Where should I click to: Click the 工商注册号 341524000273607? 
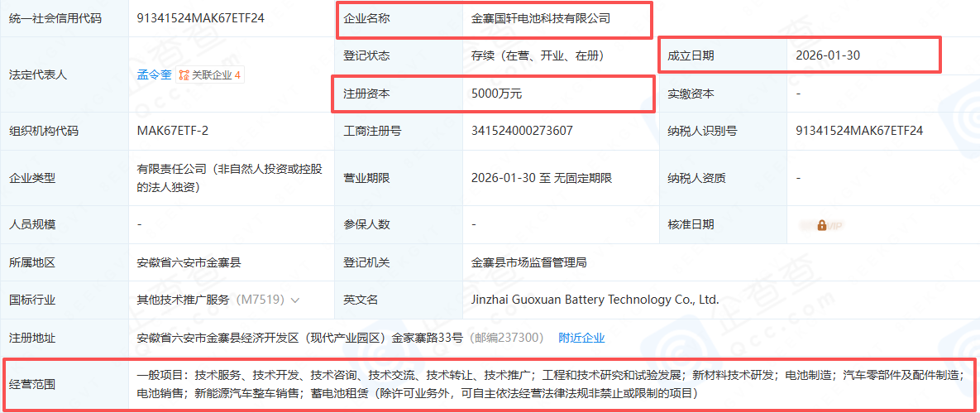522,131
